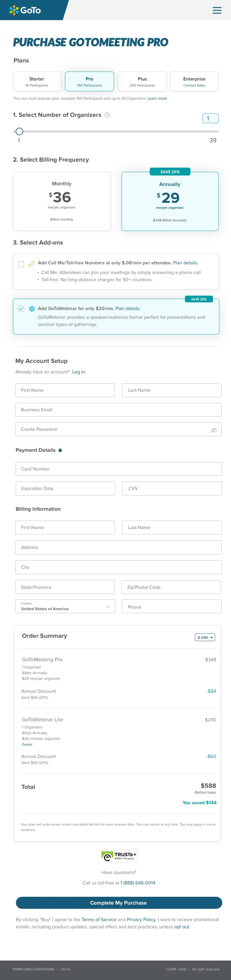The height and width of the screenshot is (980, 231).
Task: Click the phone icon for Call Me add-on
Action: point(31,263)
